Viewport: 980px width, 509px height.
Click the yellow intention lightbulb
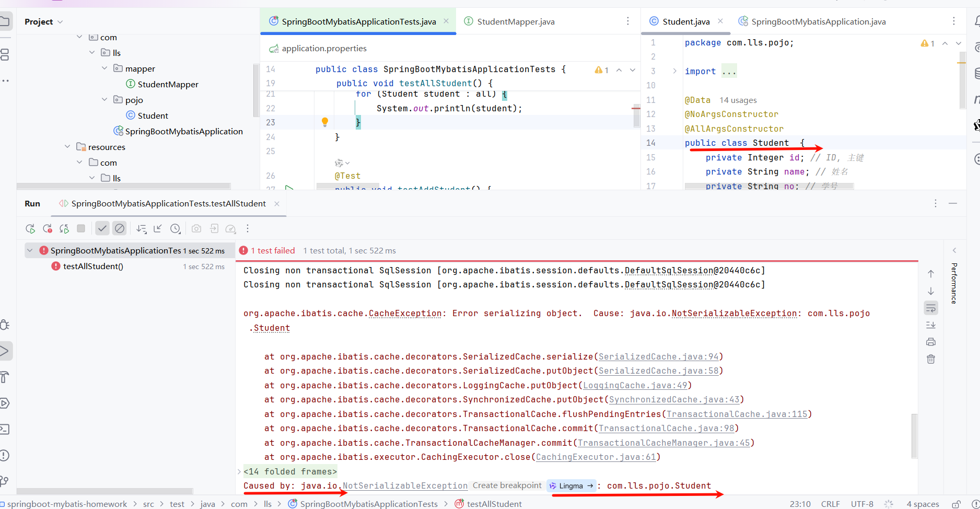point(325,122)
